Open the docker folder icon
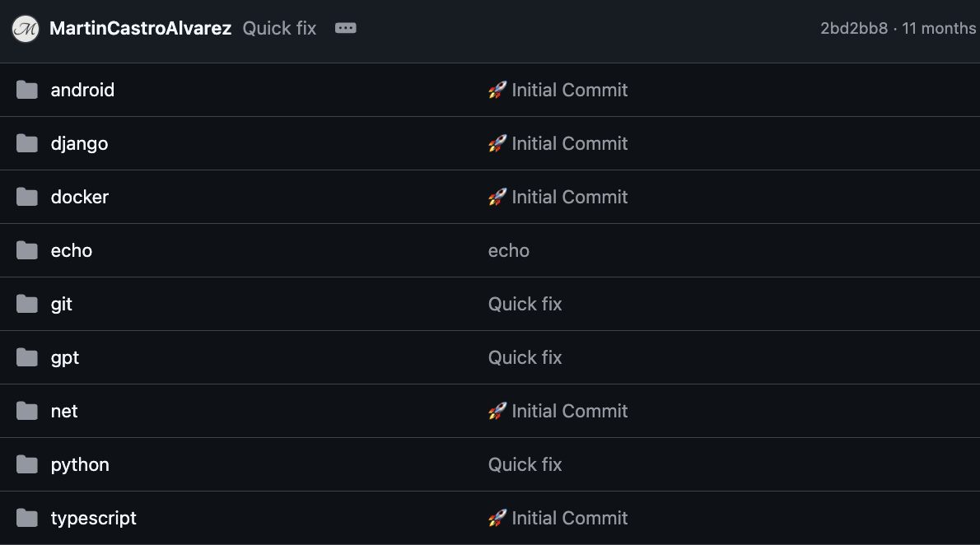 click(27, 197)
